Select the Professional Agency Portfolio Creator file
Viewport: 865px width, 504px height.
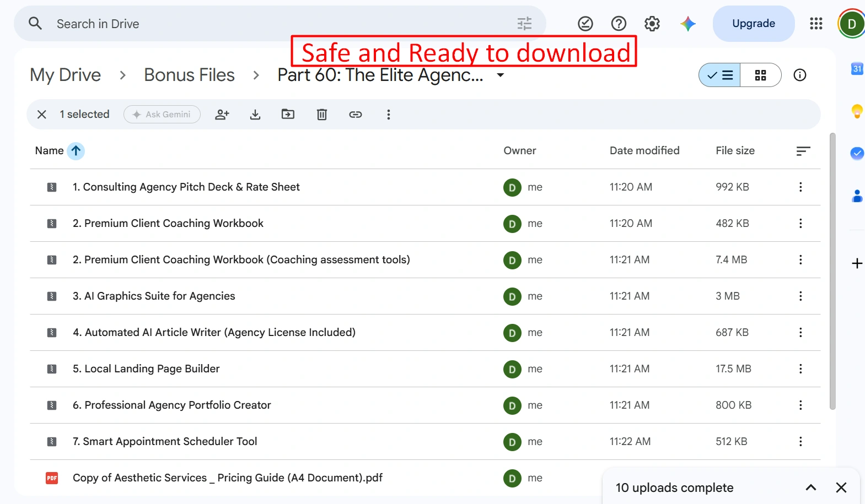(425, 405)
